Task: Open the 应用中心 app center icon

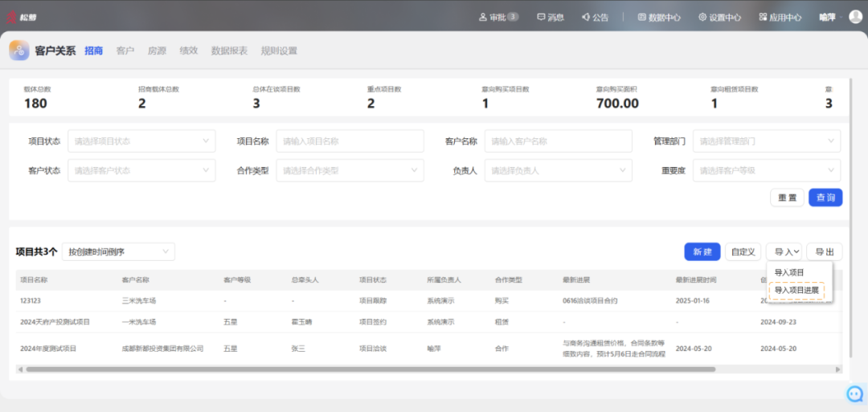Action: [763, 17]
